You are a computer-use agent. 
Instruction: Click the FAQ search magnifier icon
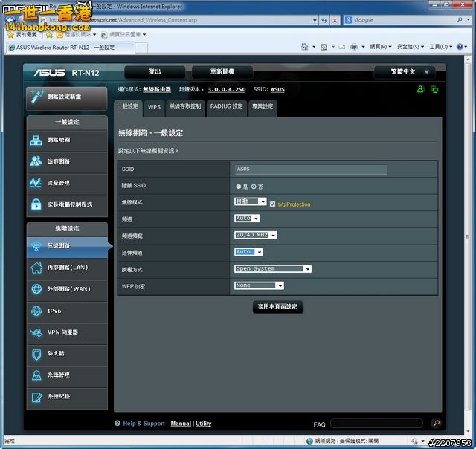436,424
